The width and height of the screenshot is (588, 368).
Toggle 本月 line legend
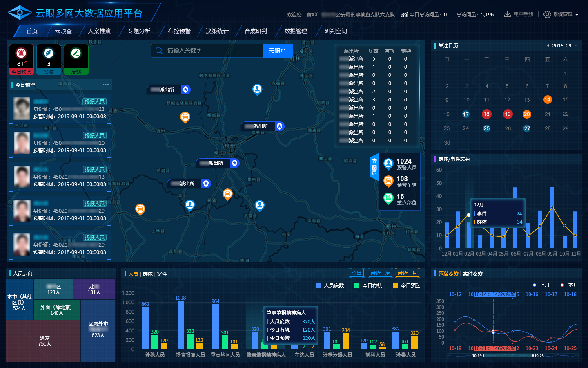[569, 285]
